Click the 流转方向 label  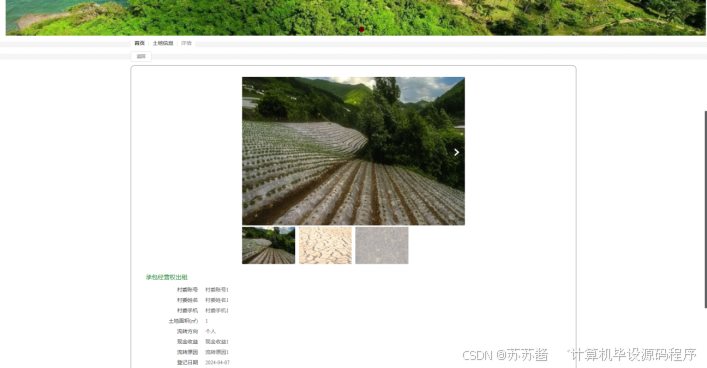[187, 331]
